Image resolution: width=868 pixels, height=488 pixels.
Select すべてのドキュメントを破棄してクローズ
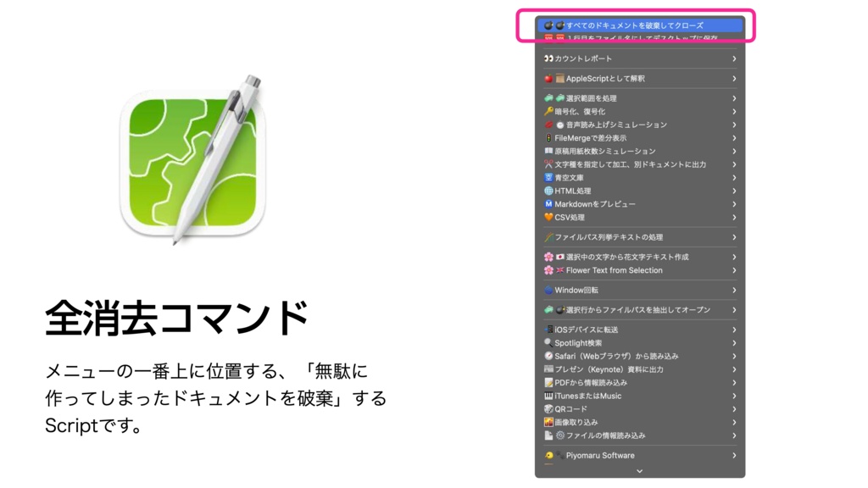click(636, 25)
